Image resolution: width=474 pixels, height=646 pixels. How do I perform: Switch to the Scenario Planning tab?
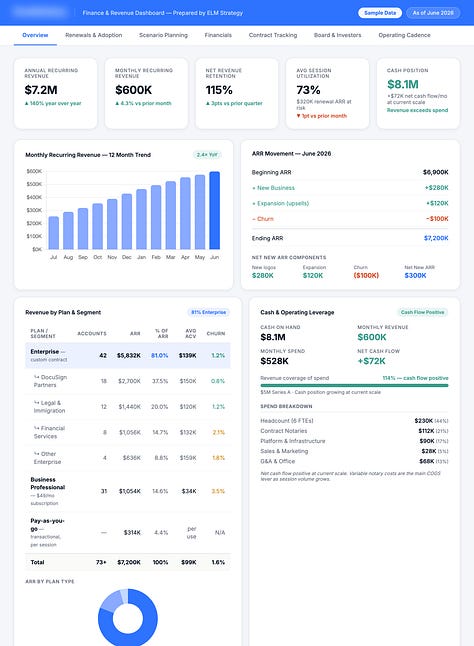click(163, 35)
